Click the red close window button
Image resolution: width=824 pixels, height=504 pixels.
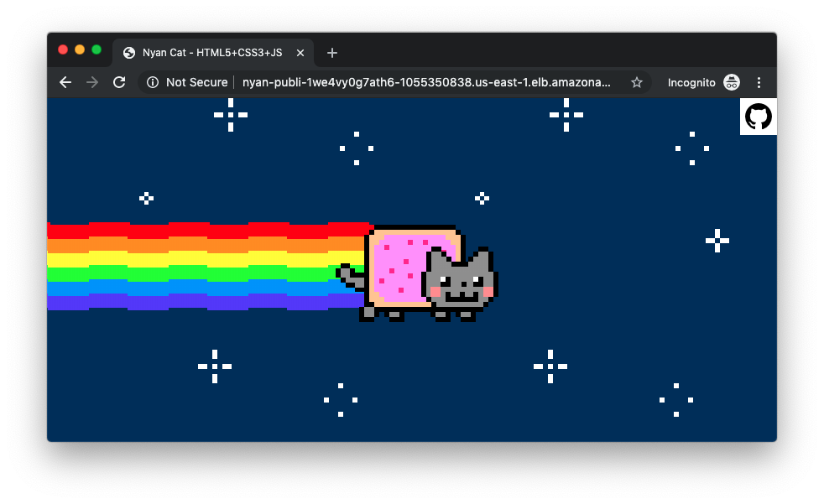click(x=63, y=49)
